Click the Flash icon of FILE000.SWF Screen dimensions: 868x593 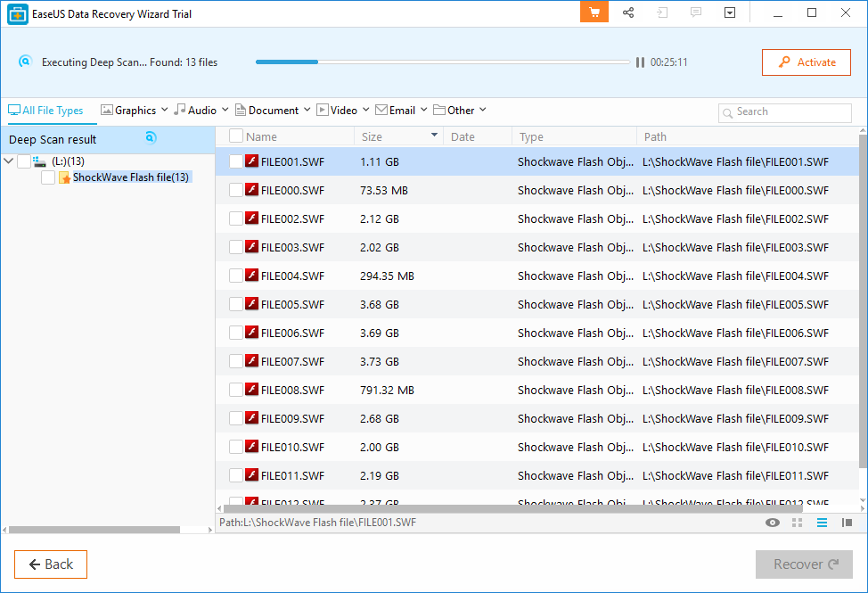(x=252, y=189)
